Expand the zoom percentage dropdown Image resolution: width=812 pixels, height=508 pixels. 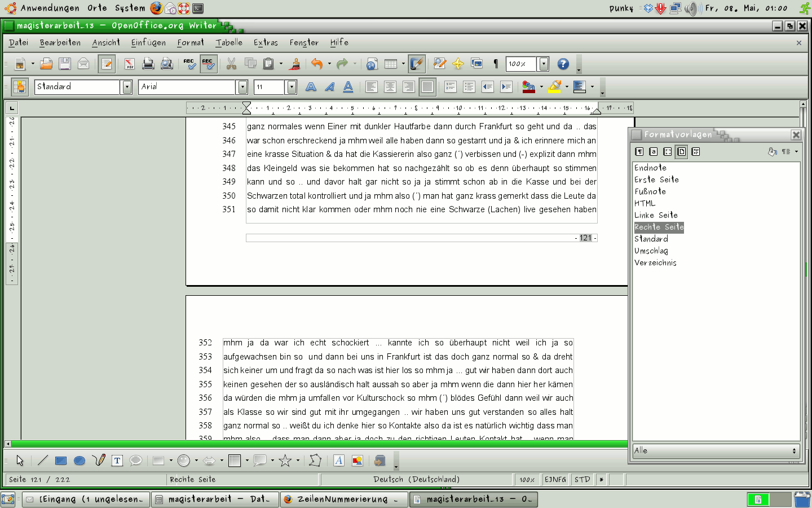tap(544, 64)
